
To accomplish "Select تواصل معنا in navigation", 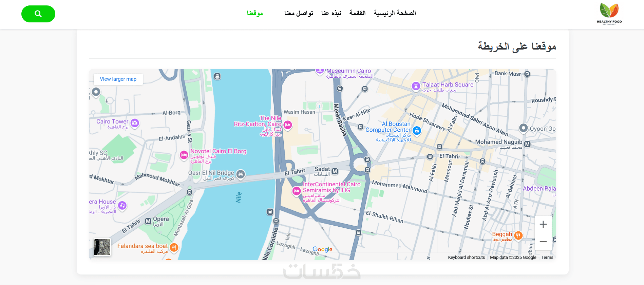I will pos(299,13).
